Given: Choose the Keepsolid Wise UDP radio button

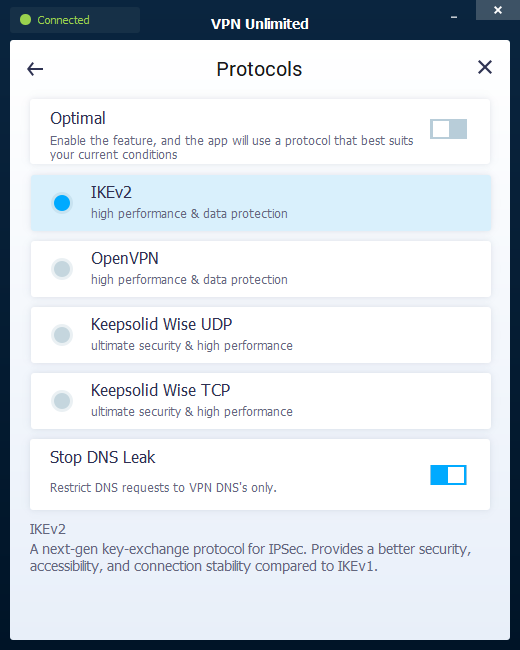Looking at the screenshot, I should [x=62, y=335].
